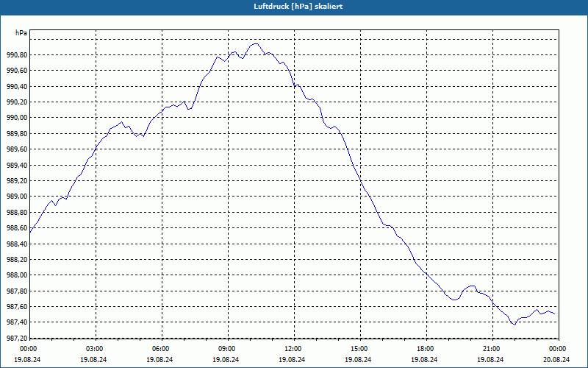Select the 988,40 y-axis value

pos(17,244)
